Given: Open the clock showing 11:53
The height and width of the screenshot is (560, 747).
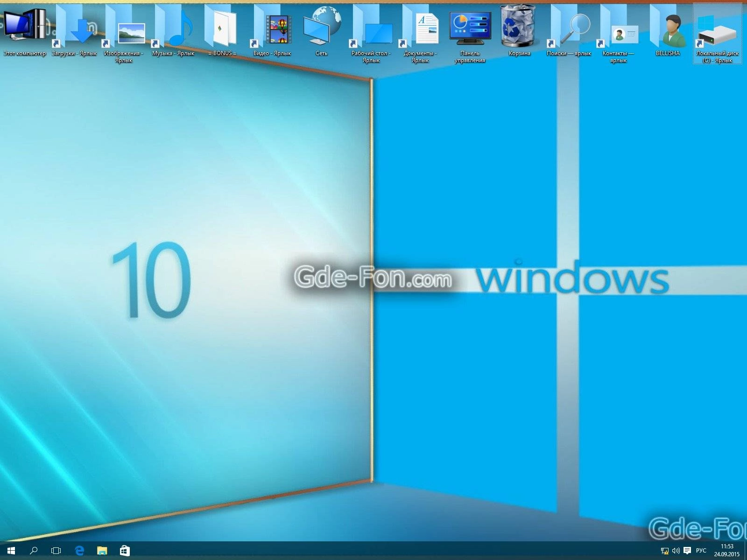Looking at the screenshot, I should point(727,551).
